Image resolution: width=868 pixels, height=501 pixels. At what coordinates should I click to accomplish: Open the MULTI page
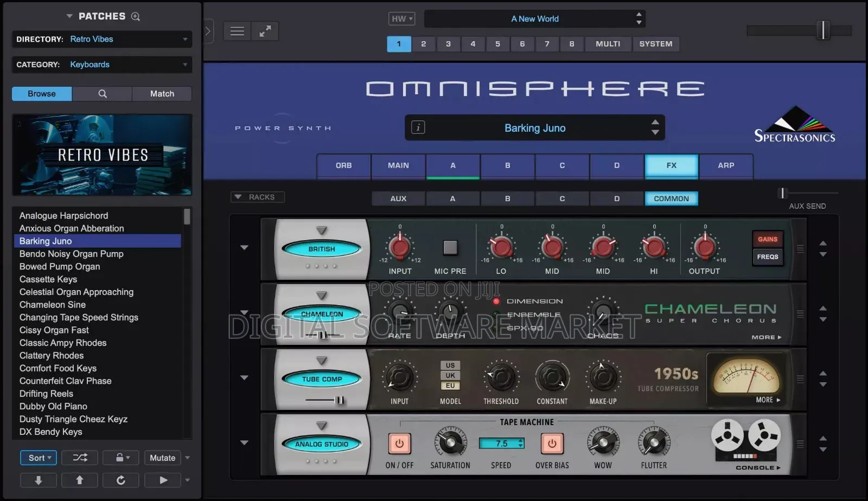click(x=608, y=44)
